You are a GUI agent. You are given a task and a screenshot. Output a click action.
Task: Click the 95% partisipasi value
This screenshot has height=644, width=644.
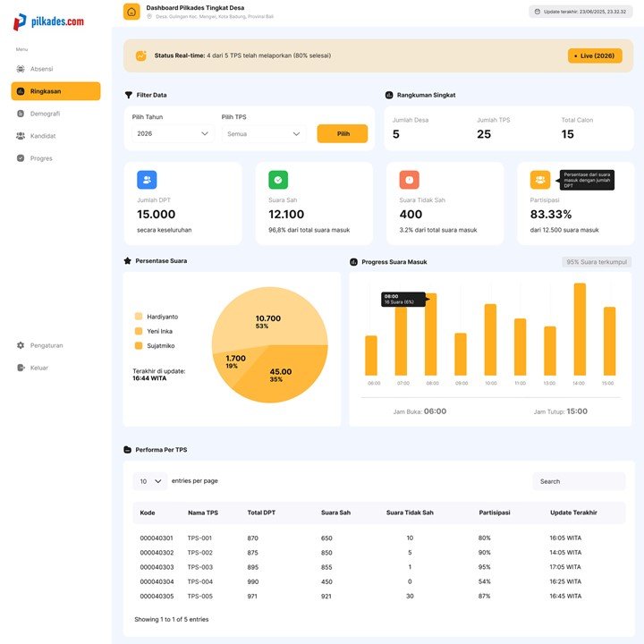click(484, 567)
